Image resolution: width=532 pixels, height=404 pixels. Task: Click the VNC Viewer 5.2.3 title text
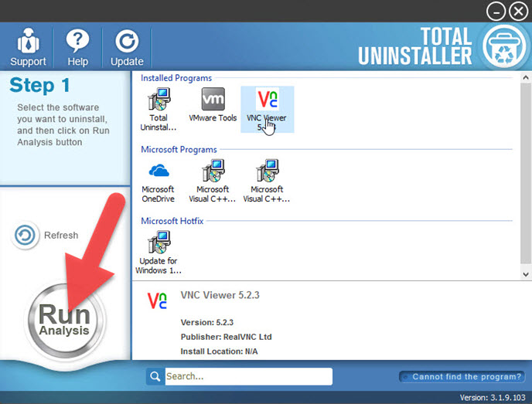click(220, 295)
